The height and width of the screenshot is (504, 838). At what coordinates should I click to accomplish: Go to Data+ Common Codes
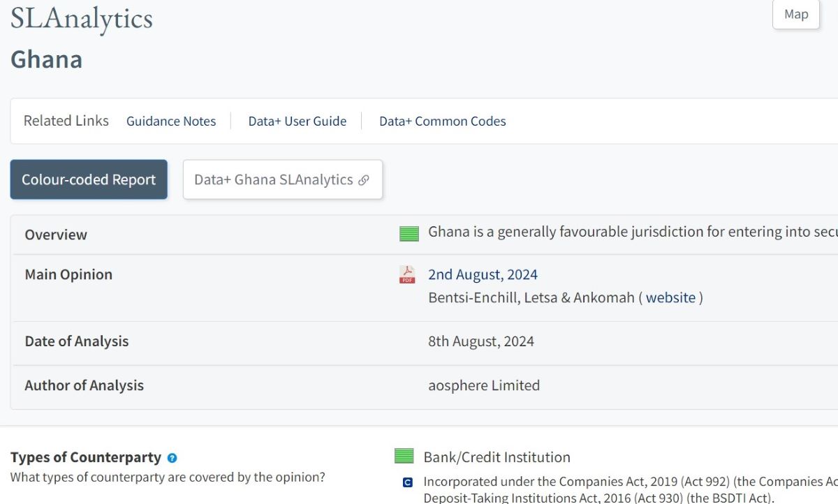[x=442, y=121]
